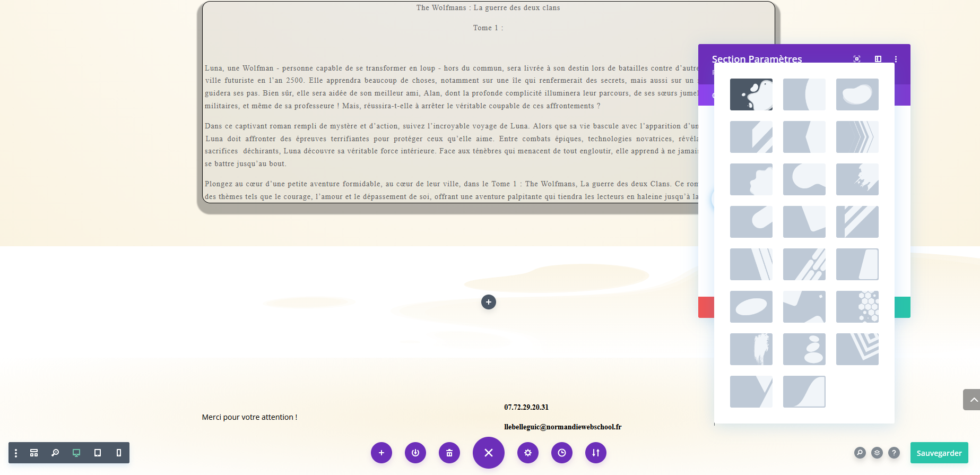Click the llebelleguic@normandiewebschool.fr email text
The width and height of the screenshot is (980, 475).
pyautogui.click(x=562, y=427)
